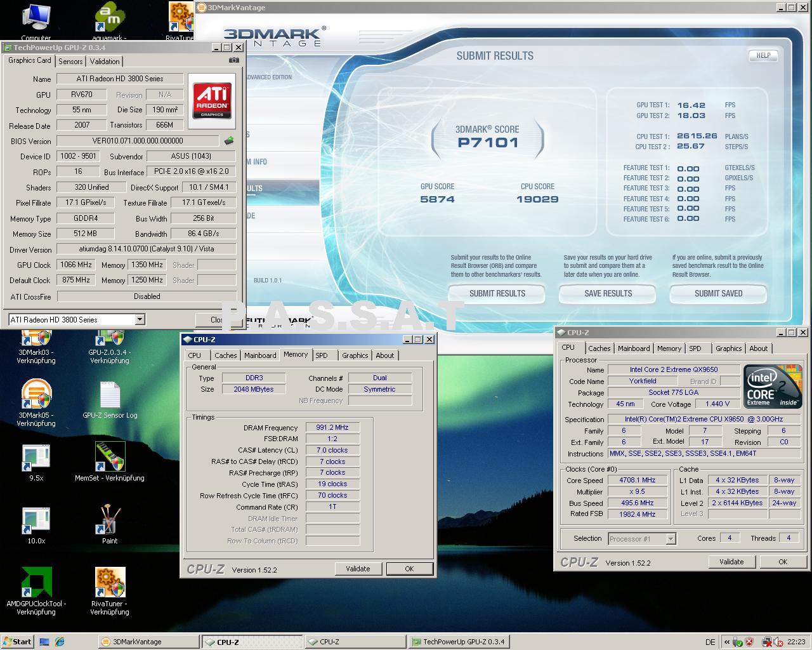Image resolution: width=812 pixels, height=650 pixels.
Task: Click SUBMIT SAVED button in 3DMark Vantage
Action: click(x=718, y=294)
